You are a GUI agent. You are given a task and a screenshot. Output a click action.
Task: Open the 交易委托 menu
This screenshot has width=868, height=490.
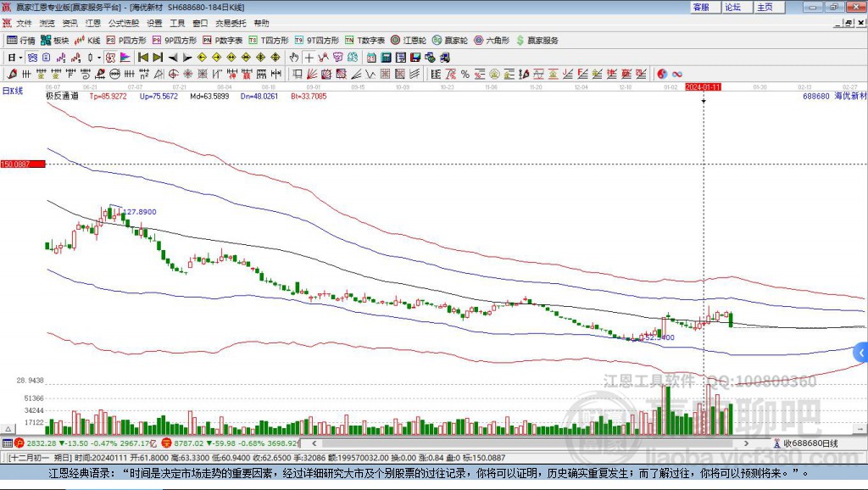(x=231, y=23)
